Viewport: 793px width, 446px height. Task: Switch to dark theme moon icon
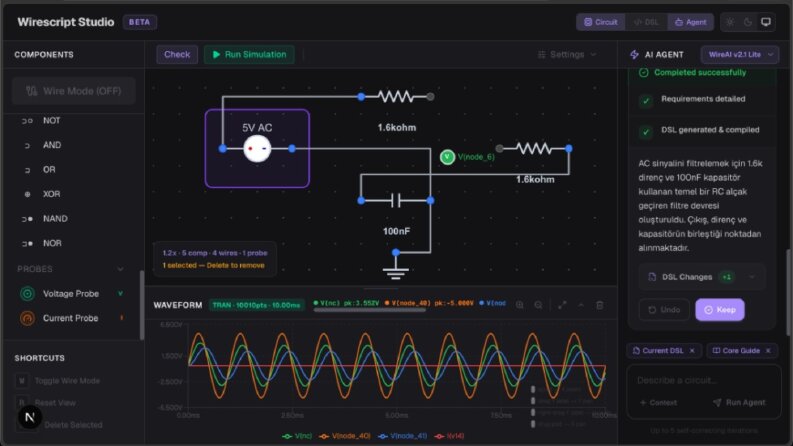pyautogui.click(x=747, y=22)
